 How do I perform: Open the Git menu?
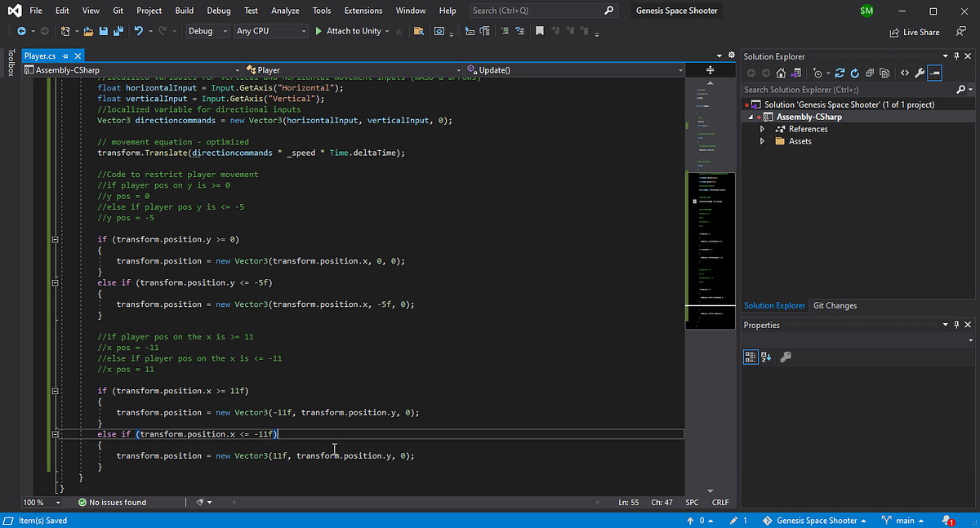point(118,11)
